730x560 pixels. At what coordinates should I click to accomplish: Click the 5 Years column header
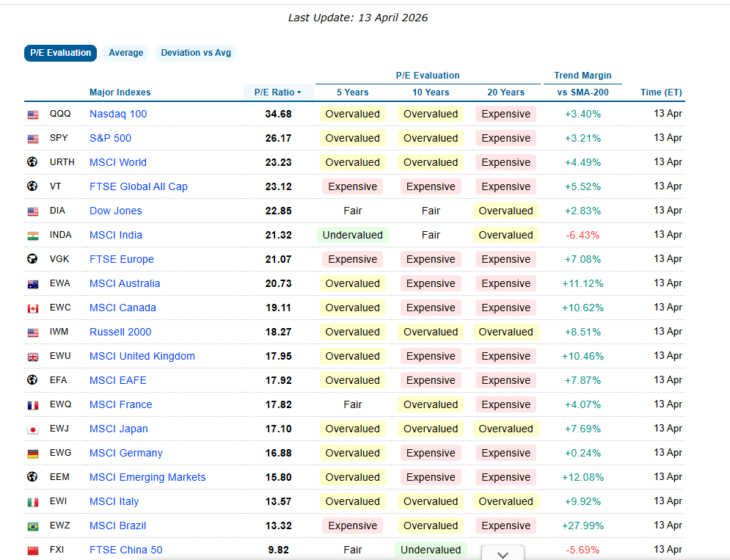pyautogui.click(x=352, y=92)
